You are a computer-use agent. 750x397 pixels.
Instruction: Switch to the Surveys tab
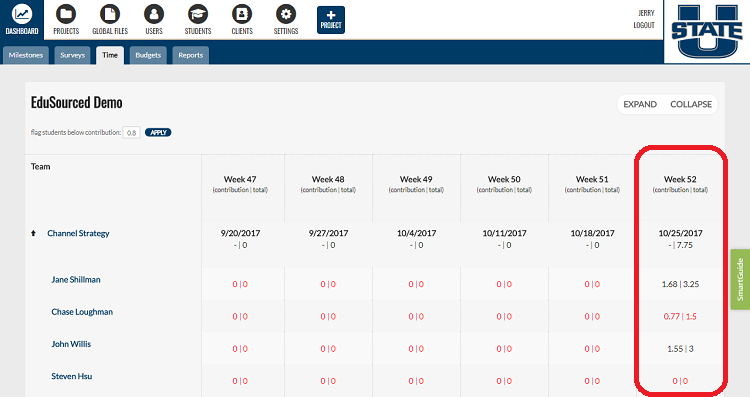click(x=73, y=55)
